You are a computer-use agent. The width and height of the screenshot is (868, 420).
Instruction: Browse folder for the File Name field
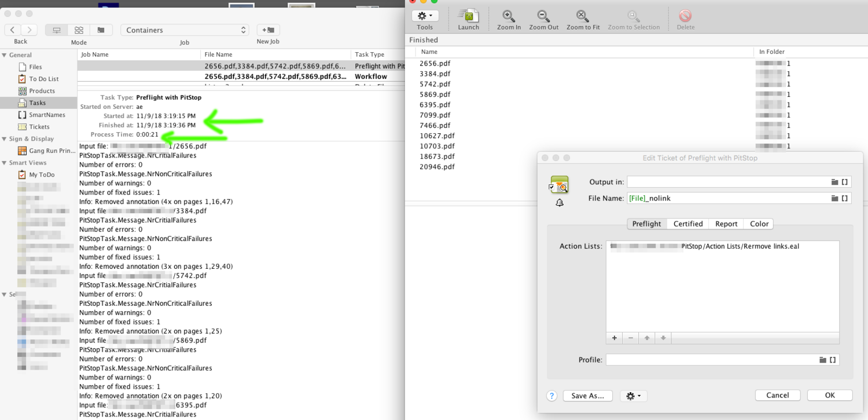click(834, 198)
